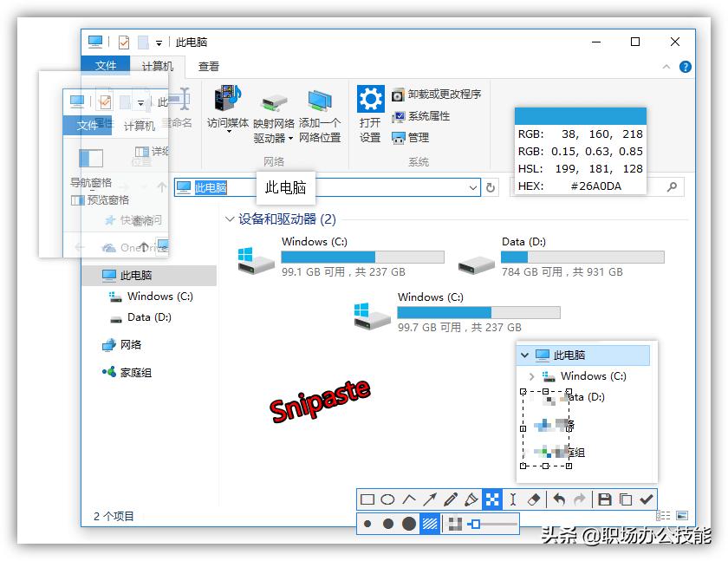Screen dimensions: 728x561
Task: Switch to the 计算机 ribbon tab
Action: point(158,67)
